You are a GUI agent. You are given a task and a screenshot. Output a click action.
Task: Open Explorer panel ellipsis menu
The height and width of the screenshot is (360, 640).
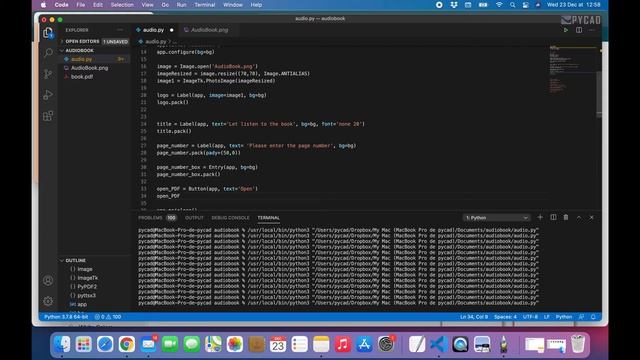click(x=120, y=30)
